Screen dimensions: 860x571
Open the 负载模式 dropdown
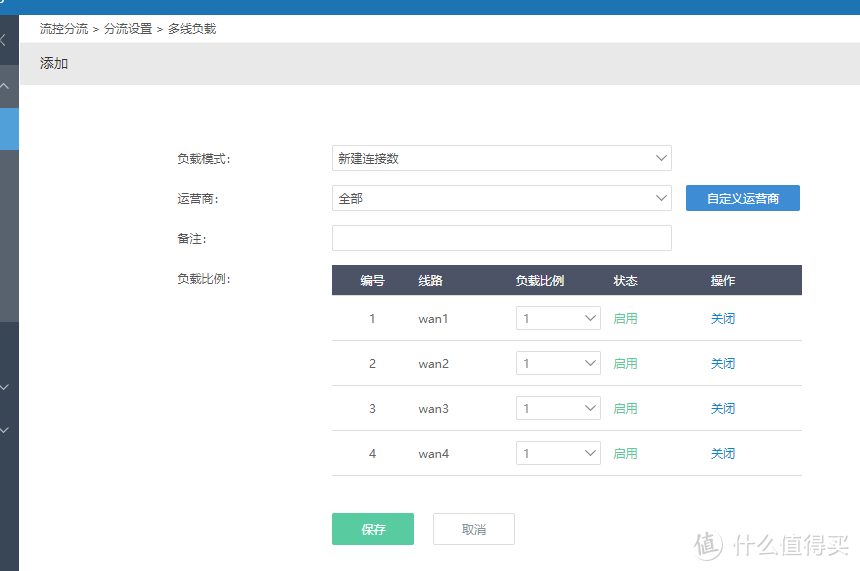coord(501,158)
